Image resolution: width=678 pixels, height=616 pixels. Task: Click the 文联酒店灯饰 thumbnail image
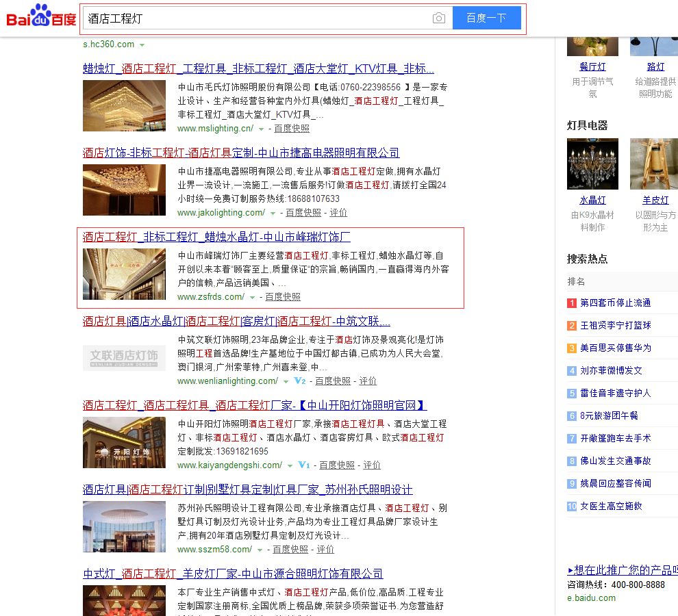tap(124, 358)
